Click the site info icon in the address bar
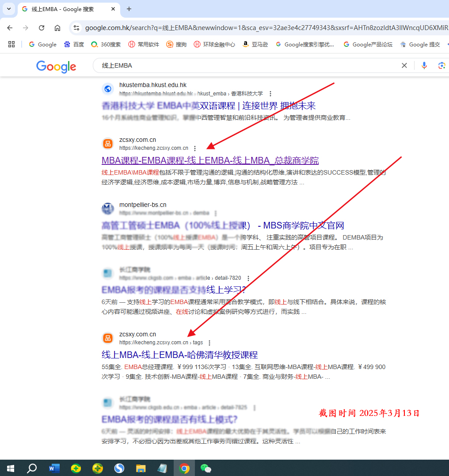Viewport: 449px width, 476px height. [76, 27]
